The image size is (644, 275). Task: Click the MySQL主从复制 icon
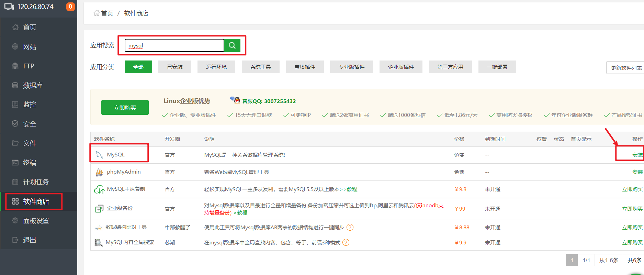click(x=99, y=189)
